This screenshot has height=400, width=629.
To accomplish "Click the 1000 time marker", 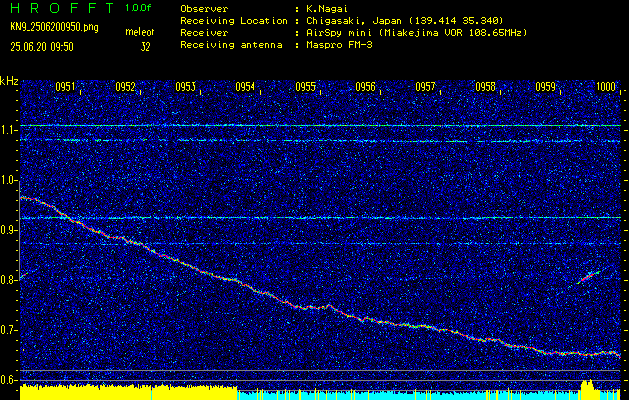I will point(605,87).
